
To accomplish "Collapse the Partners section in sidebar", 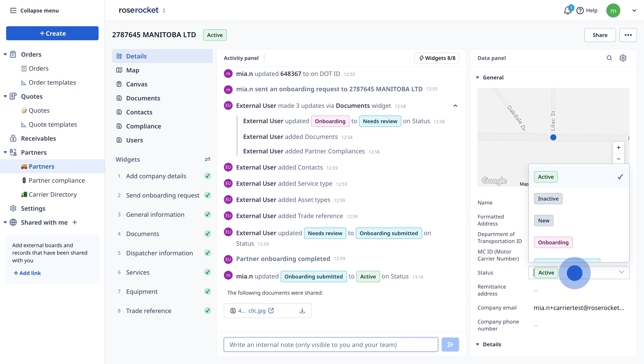I will [5, 152].
